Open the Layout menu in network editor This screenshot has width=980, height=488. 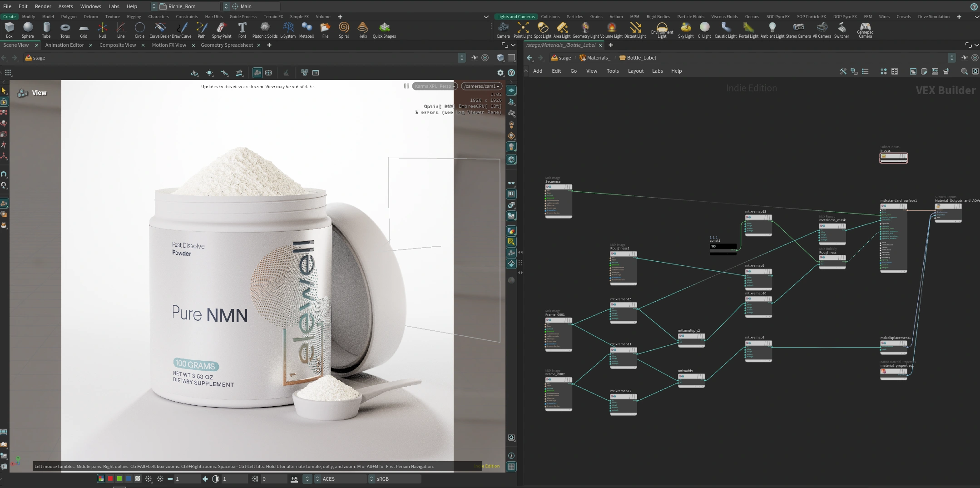(x=635, y=71)
